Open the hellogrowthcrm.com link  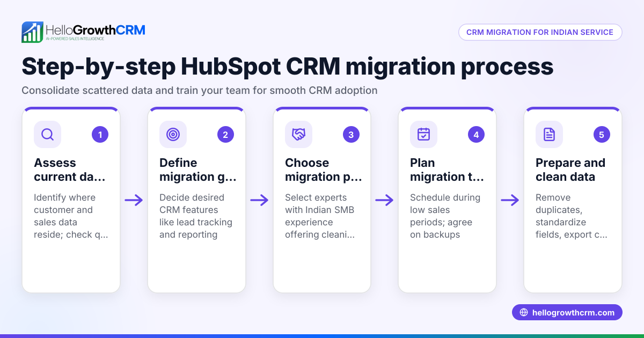[x=567, y=312]
